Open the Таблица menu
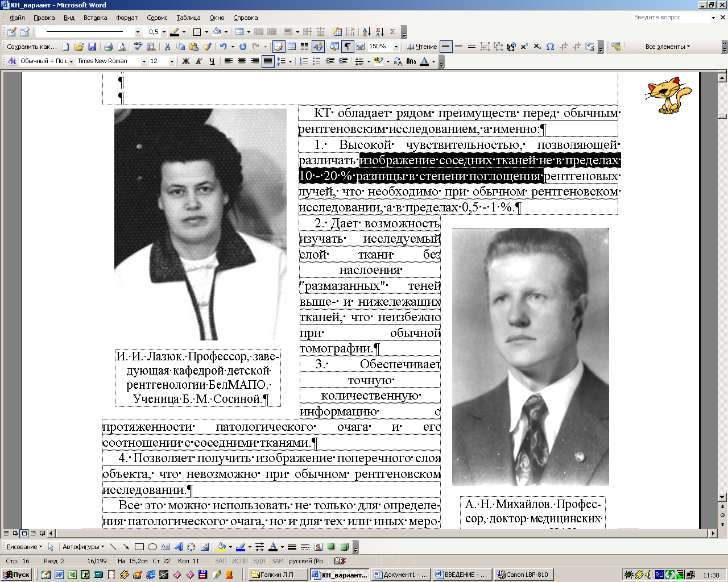The height and width of the screenshot is (582, 728). point(188,18)
